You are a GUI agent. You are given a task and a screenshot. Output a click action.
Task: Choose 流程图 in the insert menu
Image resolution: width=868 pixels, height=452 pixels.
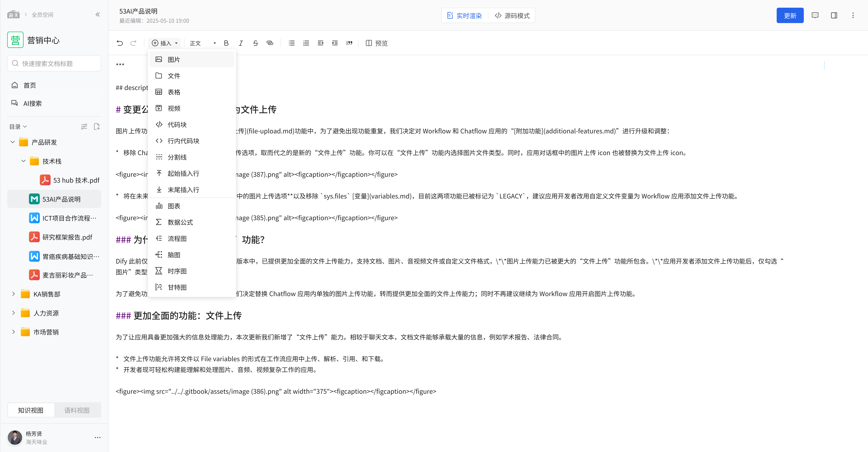(177, 239)
